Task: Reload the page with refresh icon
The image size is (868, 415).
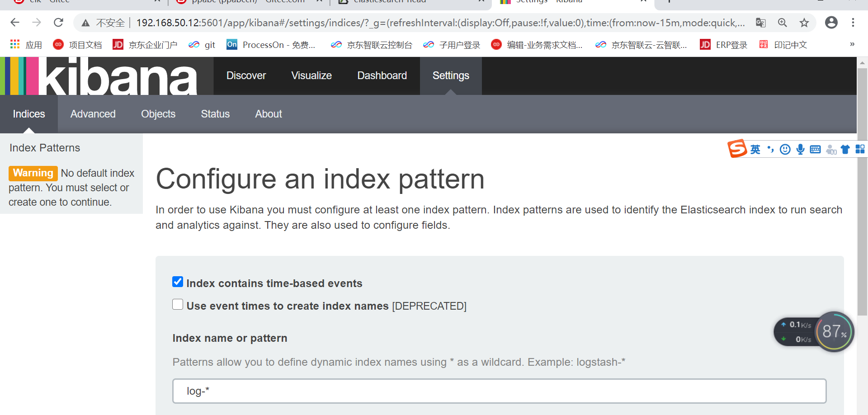Action: [x=58, y=23]
